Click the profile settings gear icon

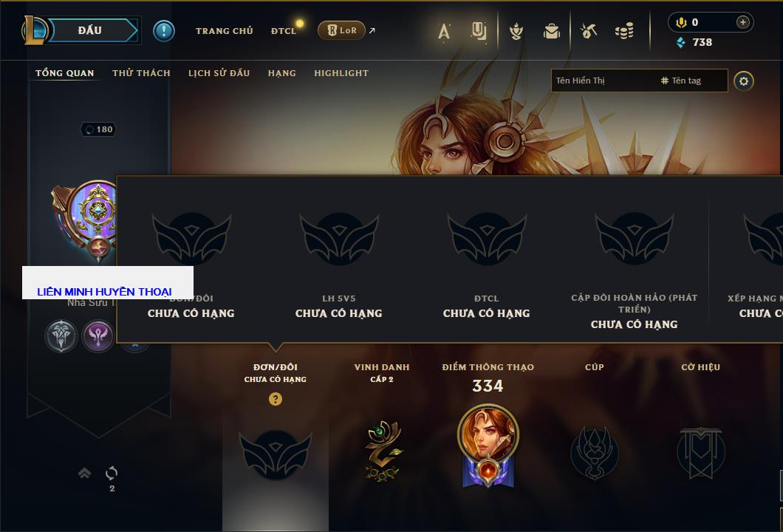point(744,81)
